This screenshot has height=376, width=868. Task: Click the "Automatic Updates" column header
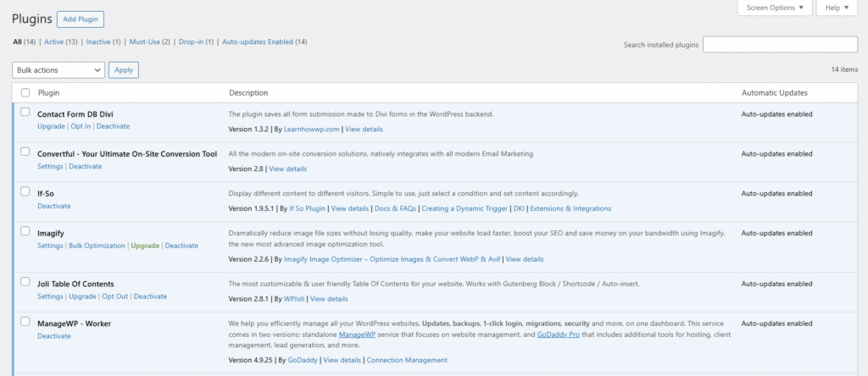pos(775,93)
